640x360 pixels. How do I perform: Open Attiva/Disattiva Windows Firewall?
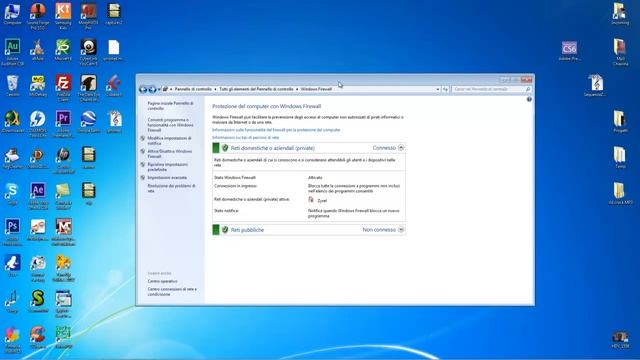pyautogui.click(x=169, y=154)
